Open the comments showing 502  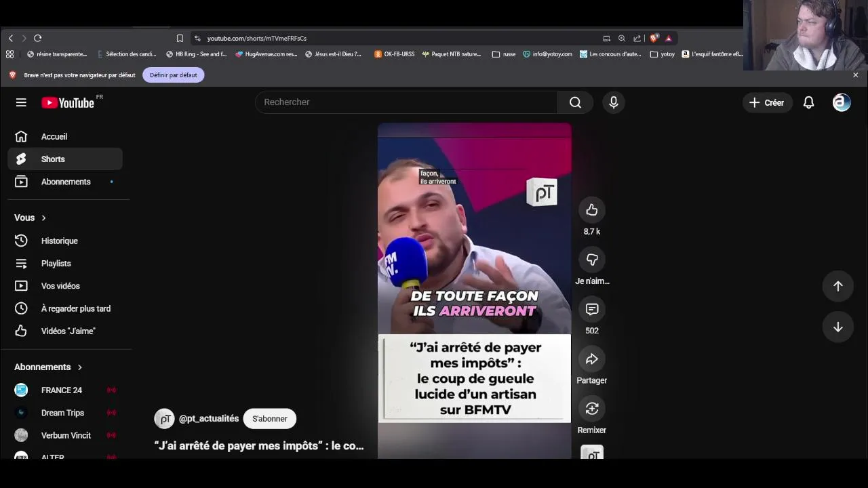[592, 309]
